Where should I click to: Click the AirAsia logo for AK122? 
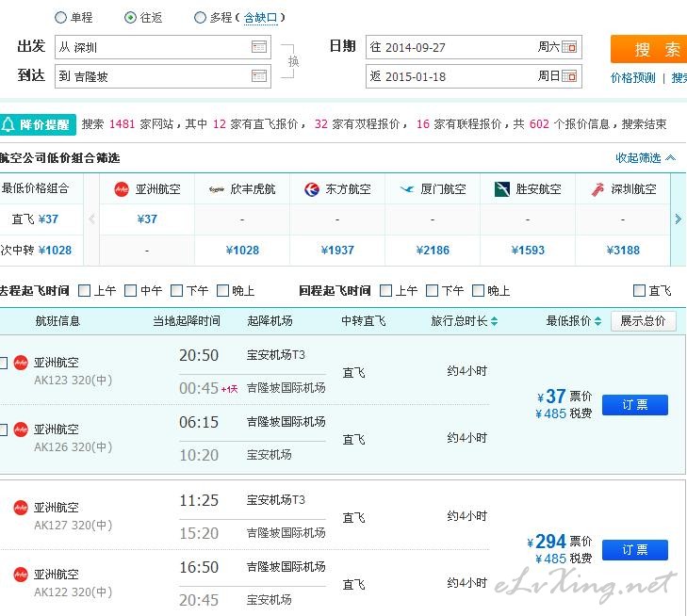tap(21, 575)
